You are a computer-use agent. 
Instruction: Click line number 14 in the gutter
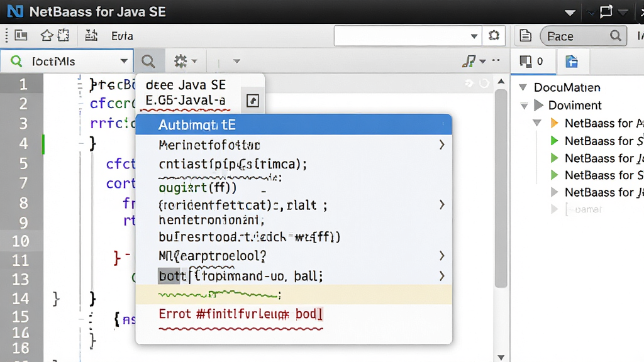pos(21,298)
